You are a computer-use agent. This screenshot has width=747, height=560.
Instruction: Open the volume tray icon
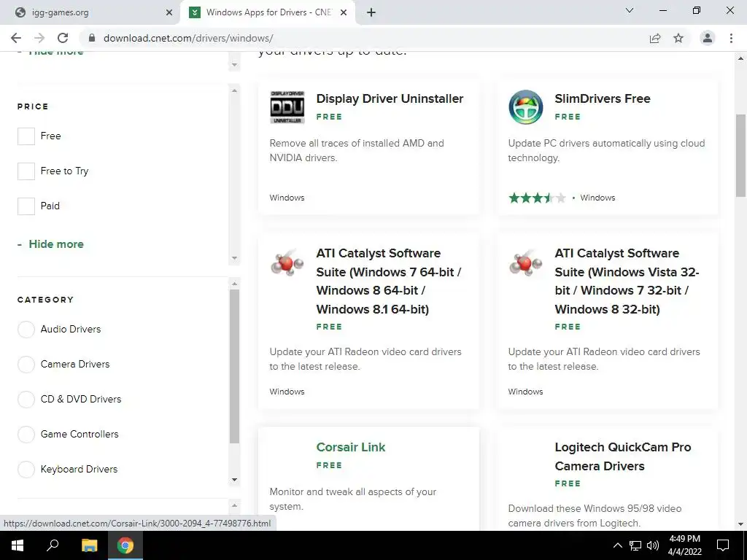[x=653, y=545]
